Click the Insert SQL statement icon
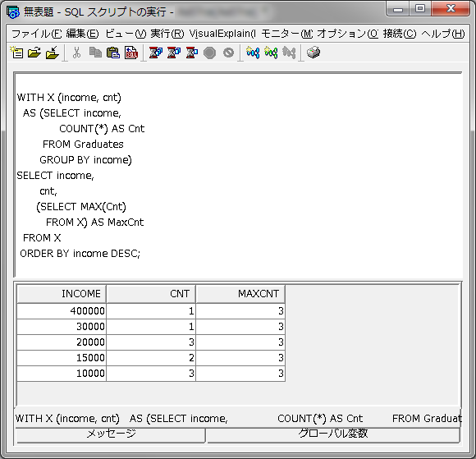 tap(131, 53)
